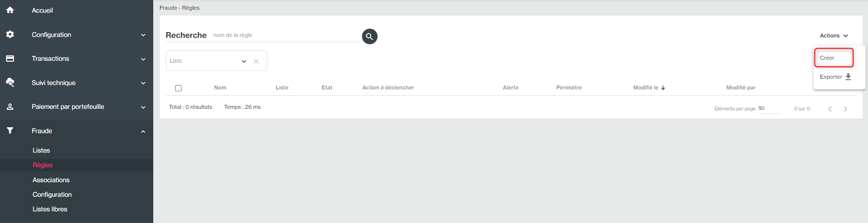Click the Accueil home icon
The image size is (868, 223).
[10, 10]
